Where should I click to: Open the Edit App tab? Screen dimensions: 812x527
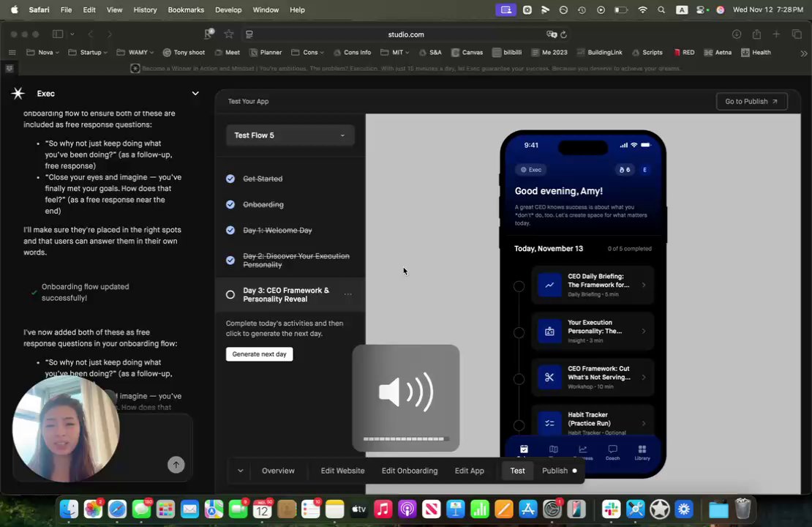pos(469,471)
